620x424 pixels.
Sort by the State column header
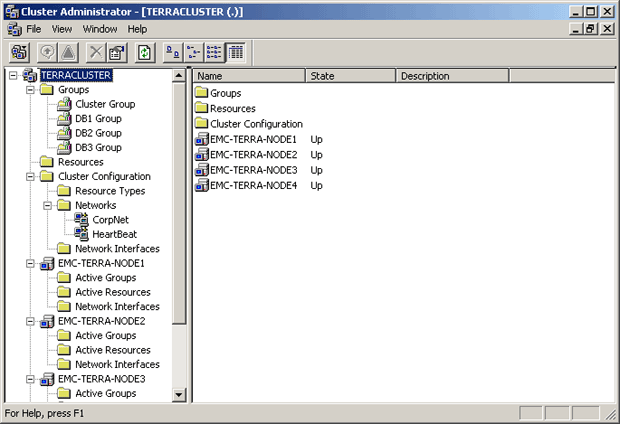click(x=350, y=76)
